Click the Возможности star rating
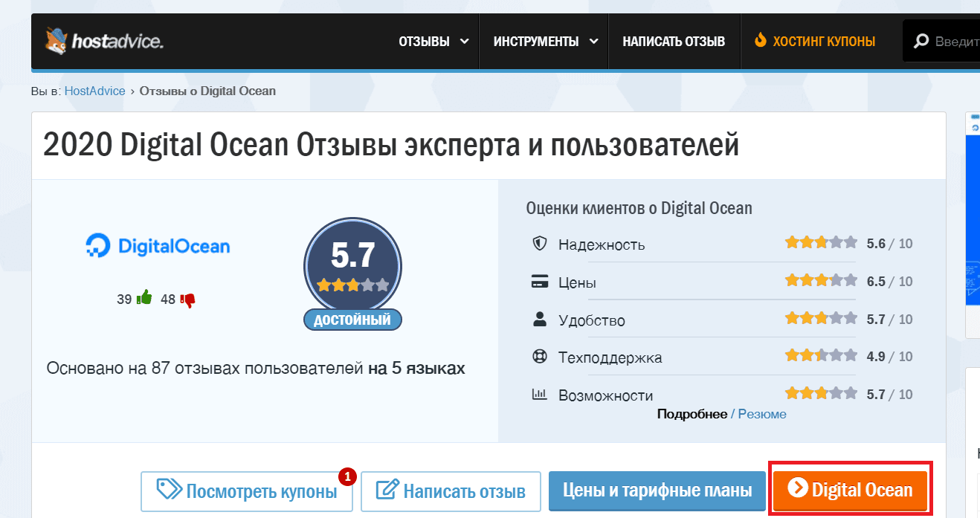This screenshot has height=518, width=980. coord(821,393)
